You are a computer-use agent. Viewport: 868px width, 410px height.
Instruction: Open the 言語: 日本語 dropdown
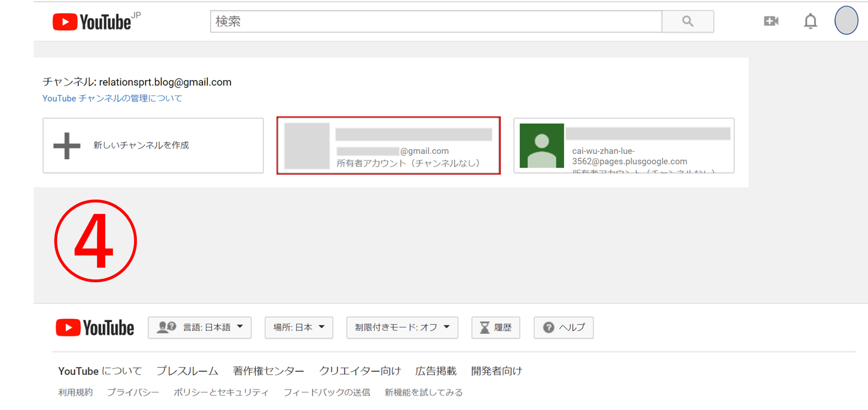pyautogui.click(x=200, y=328)
